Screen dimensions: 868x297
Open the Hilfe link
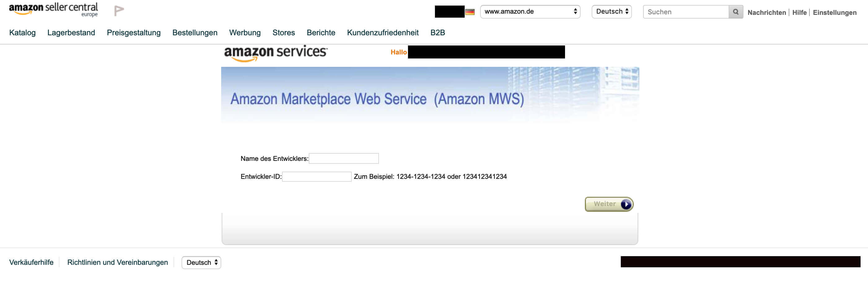click(x=799, y=12)
